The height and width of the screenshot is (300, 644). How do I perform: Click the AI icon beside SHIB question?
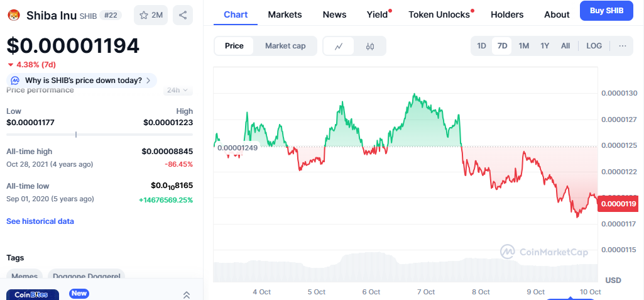[x=15, y=81]
